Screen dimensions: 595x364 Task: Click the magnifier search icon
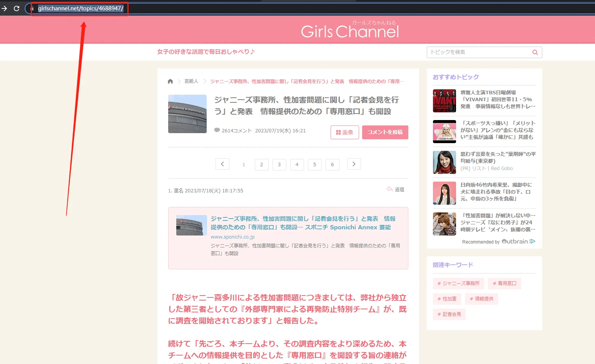[x=535, y=52]
